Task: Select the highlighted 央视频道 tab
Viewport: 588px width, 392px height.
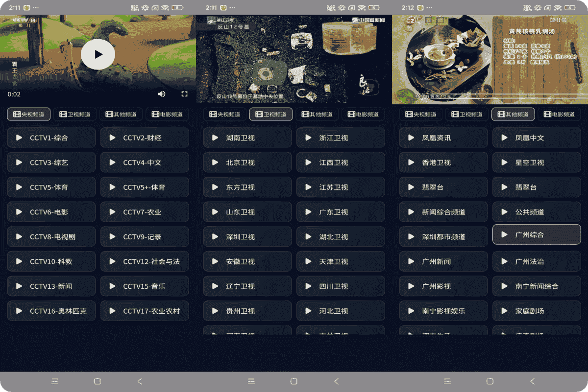Action: [x=29, y=115]
